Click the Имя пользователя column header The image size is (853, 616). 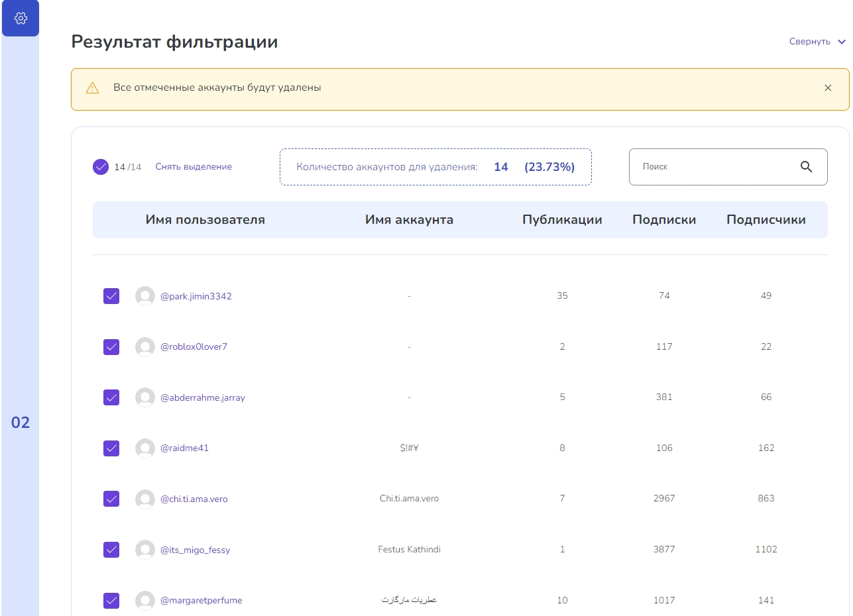[205, 220]
